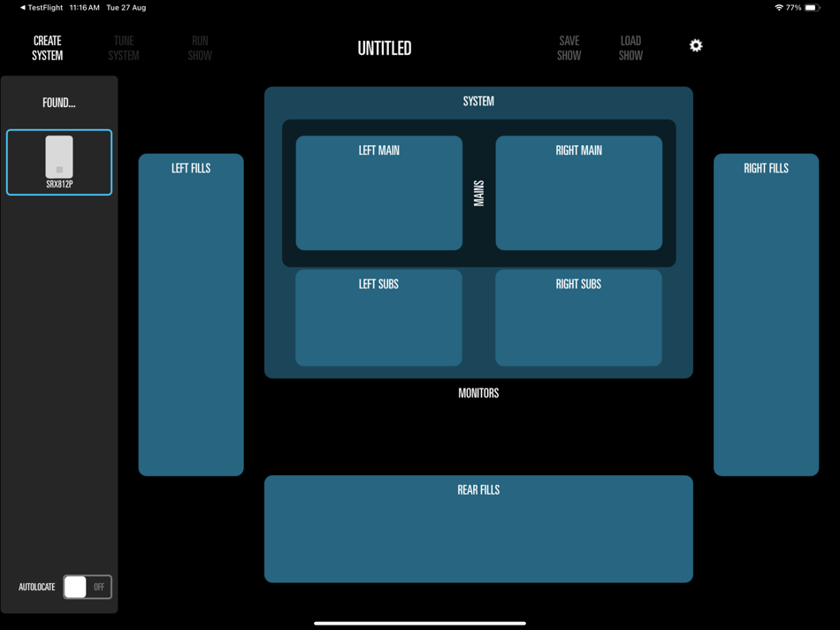The image size is (840, 630).
Task: Select the SRX812P speaker in Found panel
Action: coord(59,162)
